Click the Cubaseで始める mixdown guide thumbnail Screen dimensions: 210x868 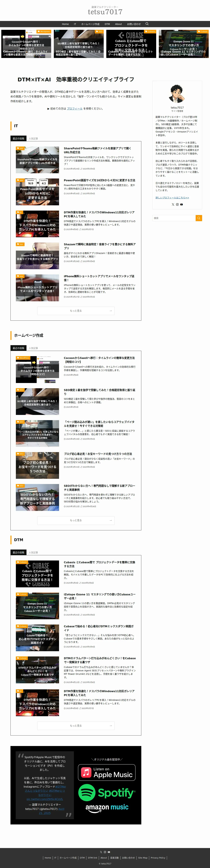click(x=37, y=637)
